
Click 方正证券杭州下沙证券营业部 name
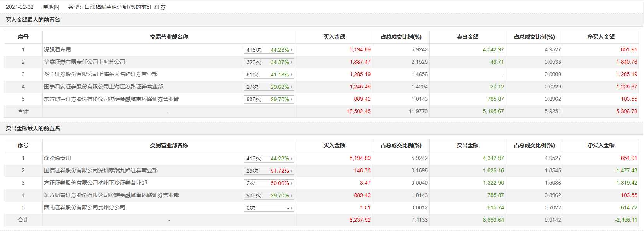coord(95,183)
